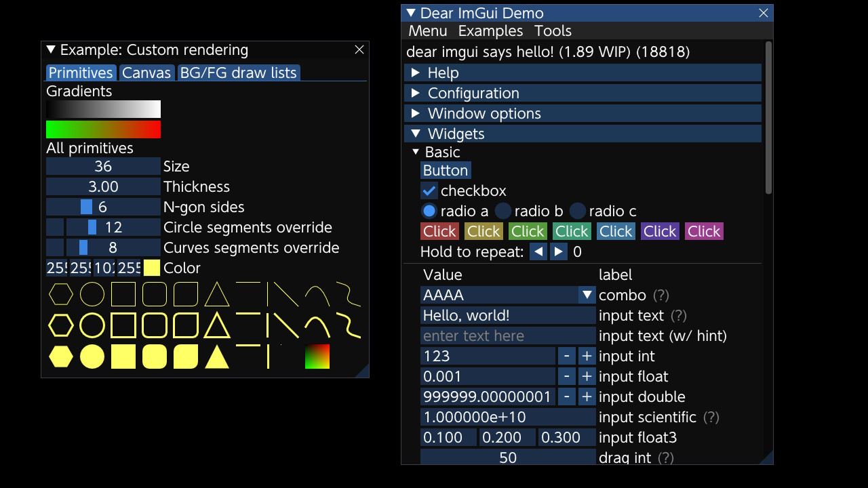Select radio b option
Image resolution: width=868 pixels, height=488 pixels.
click(x=502, y=211)
